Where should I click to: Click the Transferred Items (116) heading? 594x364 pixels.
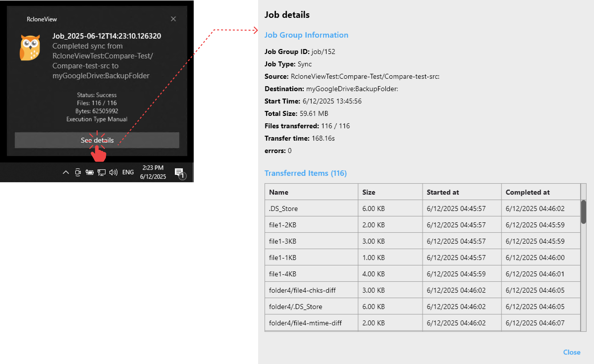[x=306, y=173]
